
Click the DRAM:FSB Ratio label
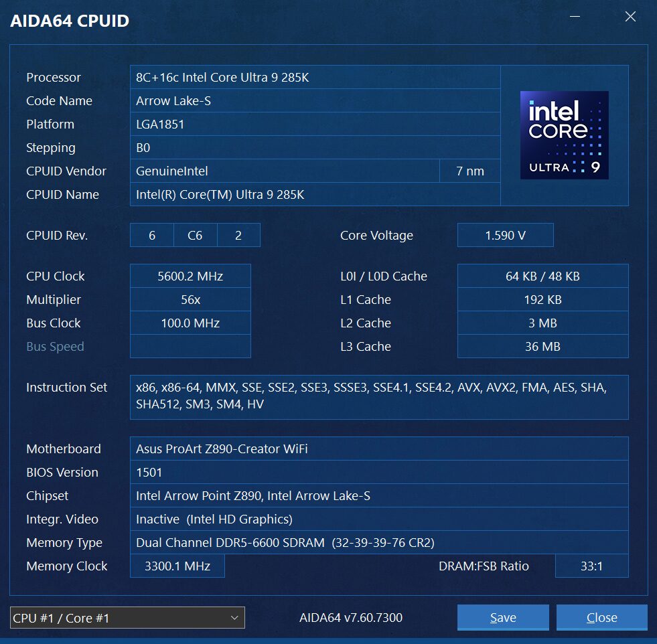click(484, 566)
